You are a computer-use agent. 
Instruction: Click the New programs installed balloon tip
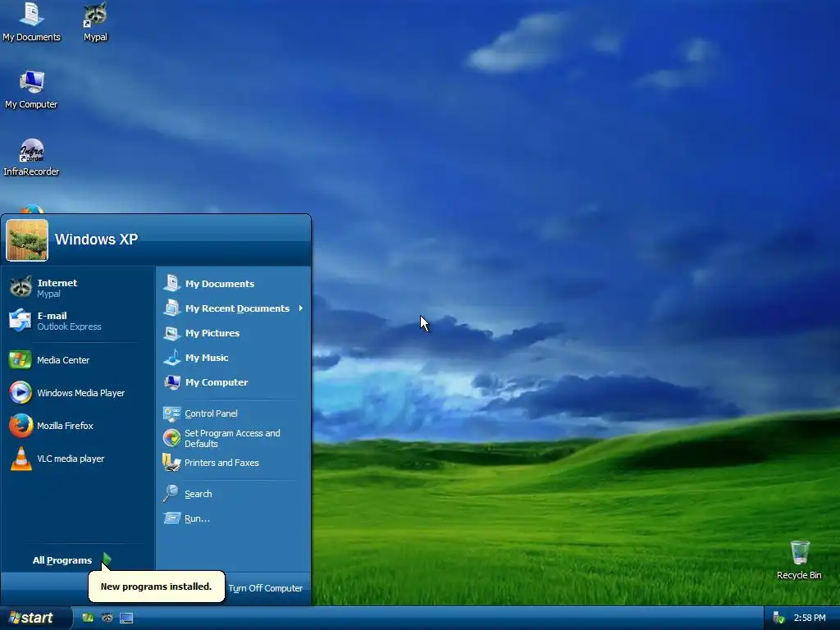156,586
